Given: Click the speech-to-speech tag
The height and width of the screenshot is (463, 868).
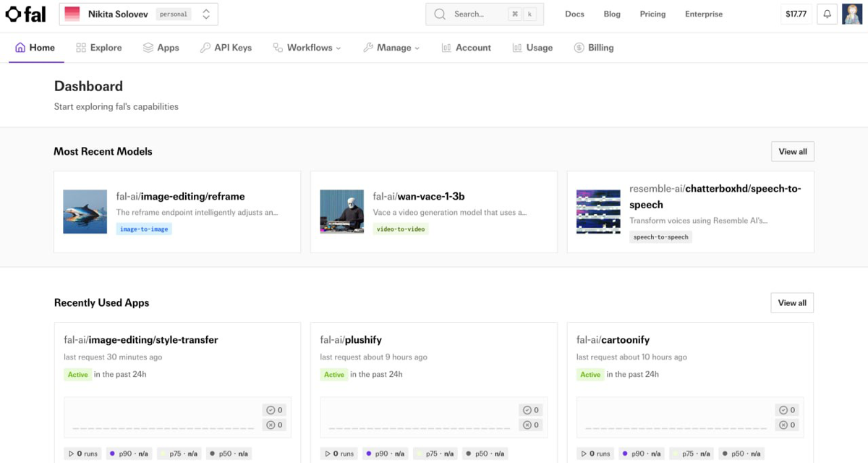Looking at the screenshot, I should pos(660,237).
